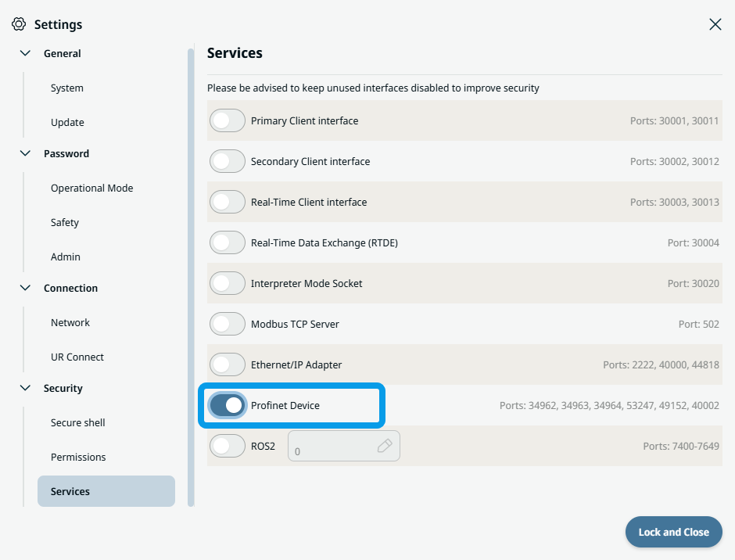The width and height of the screenshot is (735, 560).
Task: Switch on the Modbus TCP Server
Action: pyautogui.click(x=228, y=324)
